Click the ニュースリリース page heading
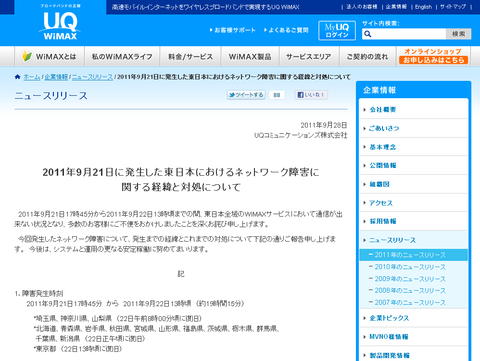 pos(51,96)
